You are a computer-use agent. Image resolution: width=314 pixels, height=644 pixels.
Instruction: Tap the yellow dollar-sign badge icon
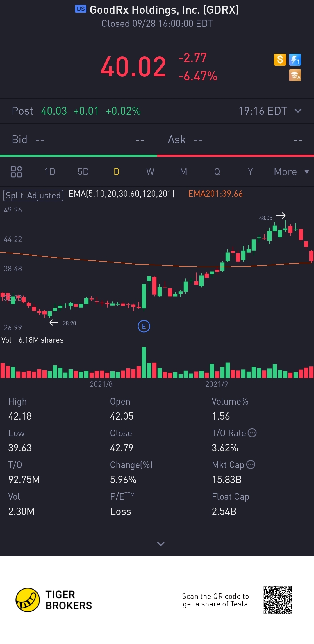[x=280, y=60]
